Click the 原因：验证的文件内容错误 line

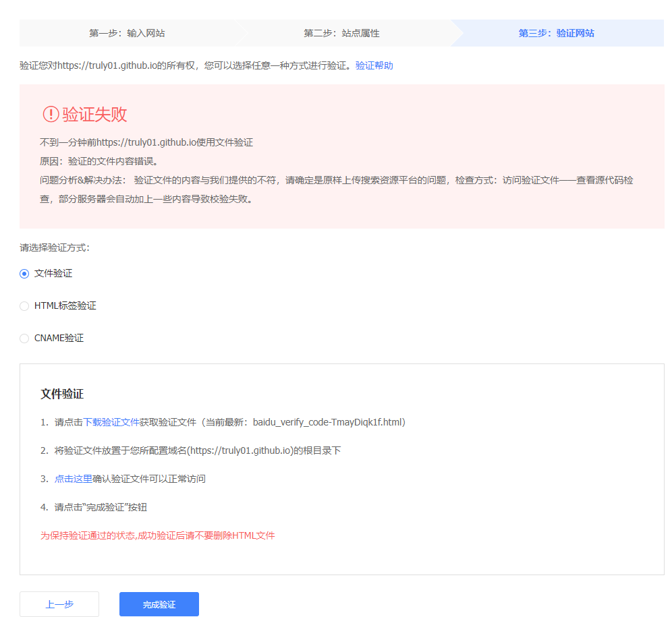pyautogui.click(x=99, y=161)
